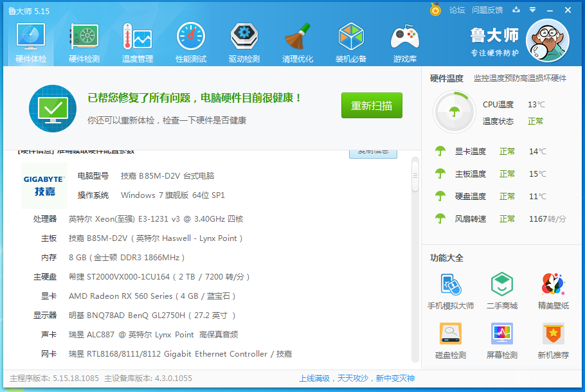Click the healthy monitor checkmark icon

click(53, 109)
